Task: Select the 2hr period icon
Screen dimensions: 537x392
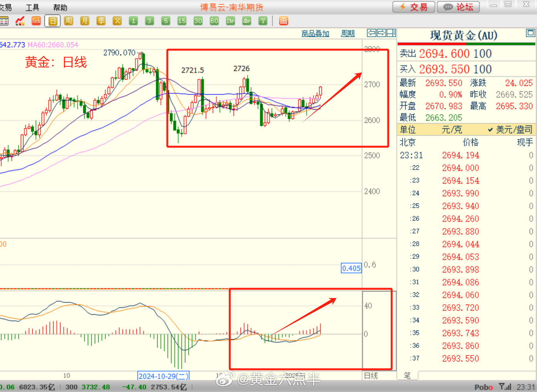Action: tap(231, 21)
